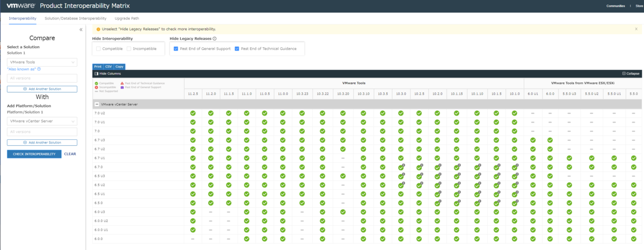
Task: Click compatible checkmark for 7.0 U1 and Tools 11.0.0
Action: tap(283, 122)
